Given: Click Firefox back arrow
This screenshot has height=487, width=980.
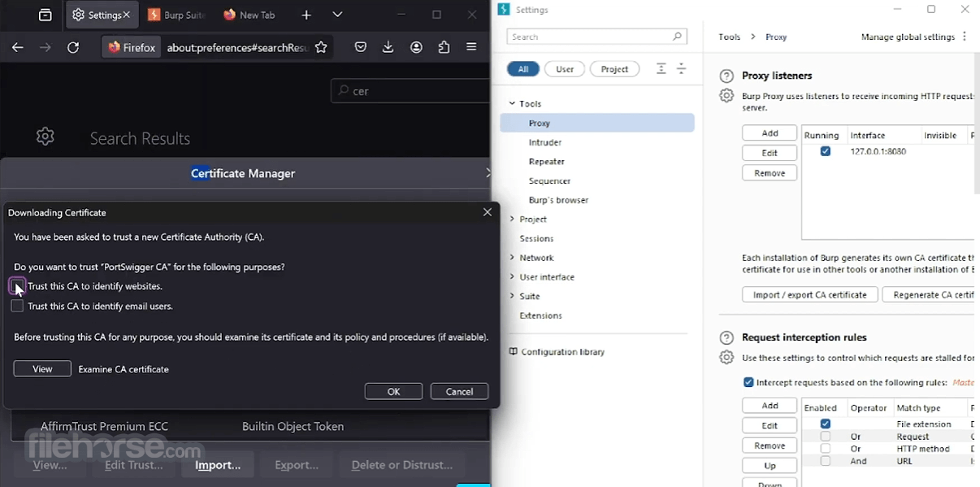Looking at the screenshot, I should click(17, 48).
